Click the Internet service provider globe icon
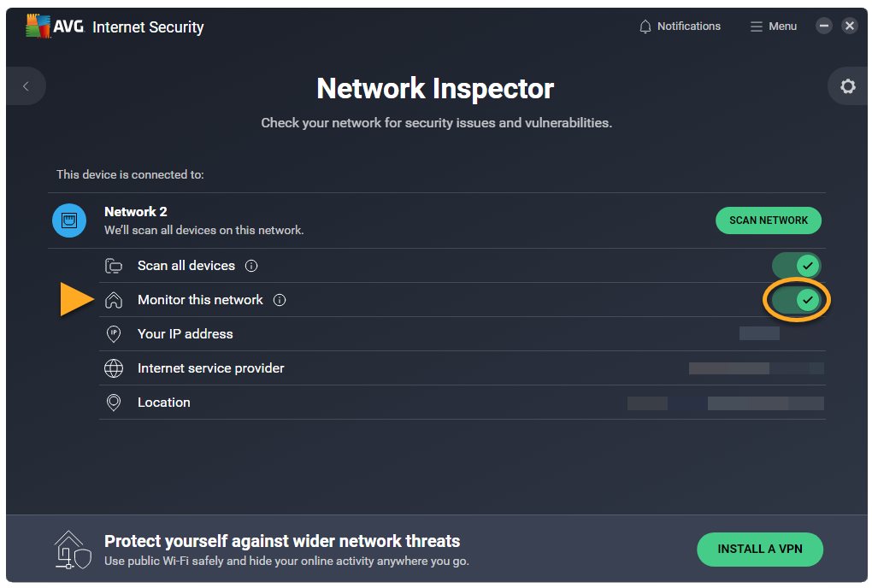The image size is (872, 588). (x=114, y=368)
